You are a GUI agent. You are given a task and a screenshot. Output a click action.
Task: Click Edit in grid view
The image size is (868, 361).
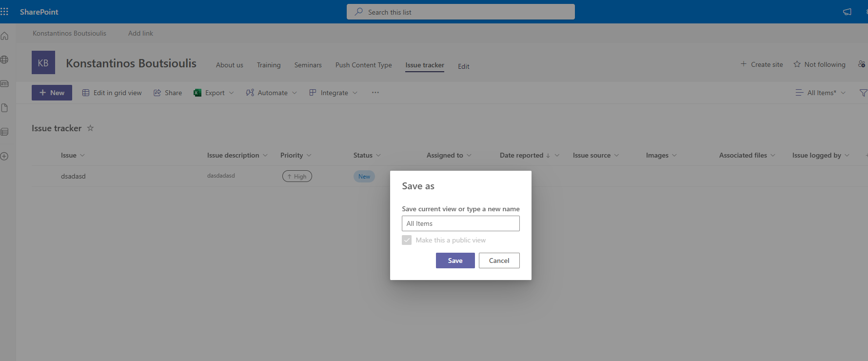[112, 93]
